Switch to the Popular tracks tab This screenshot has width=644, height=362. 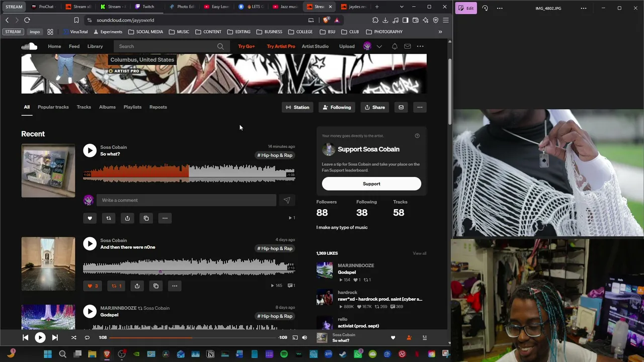[x=53, y=107]
